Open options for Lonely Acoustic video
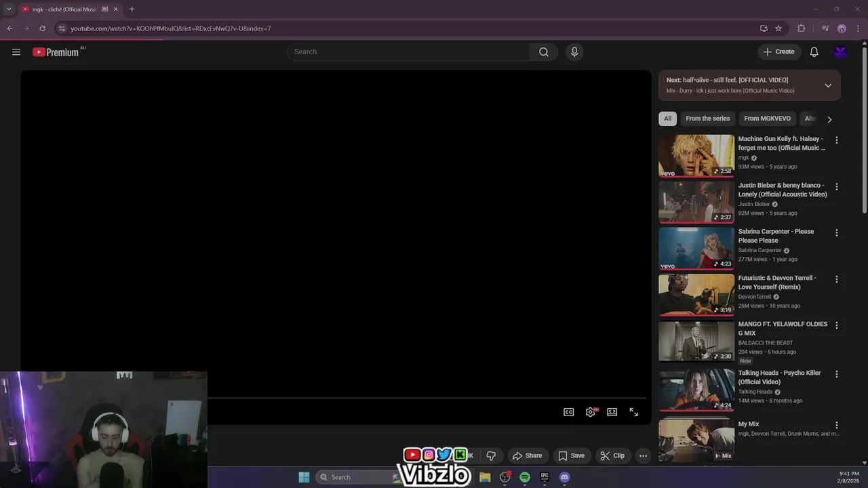This screenshot has width=868, height=488. point(837,186)
